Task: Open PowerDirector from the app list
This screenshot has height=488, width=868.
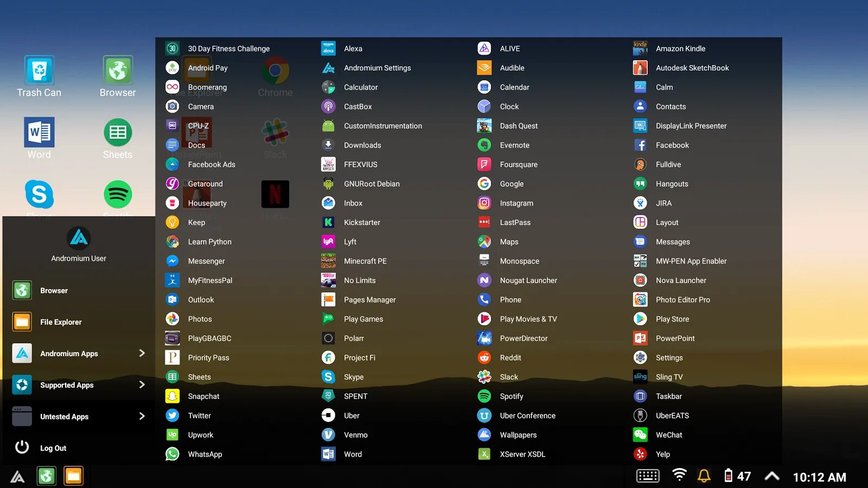Action: [513, 338]
